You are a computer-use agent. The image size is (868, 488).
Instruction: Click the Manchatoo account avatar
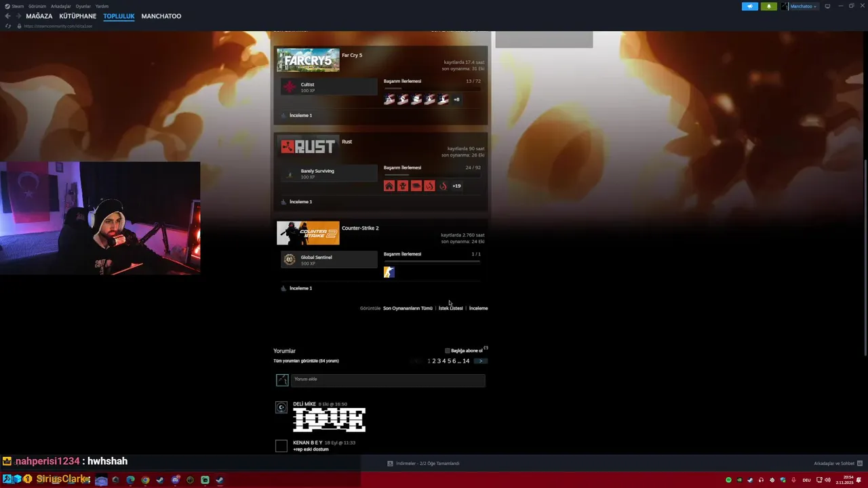pos(785,6)
